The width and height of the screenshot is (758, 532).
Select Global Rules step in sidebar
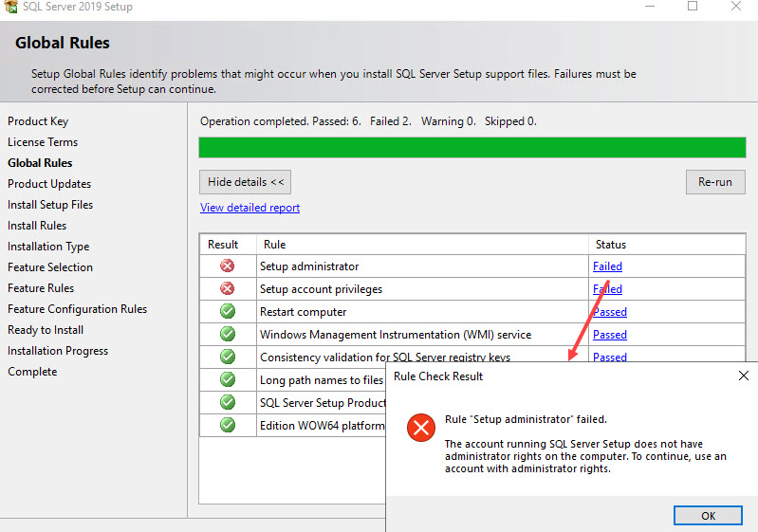pyautogui.click(x=40, y=163)
